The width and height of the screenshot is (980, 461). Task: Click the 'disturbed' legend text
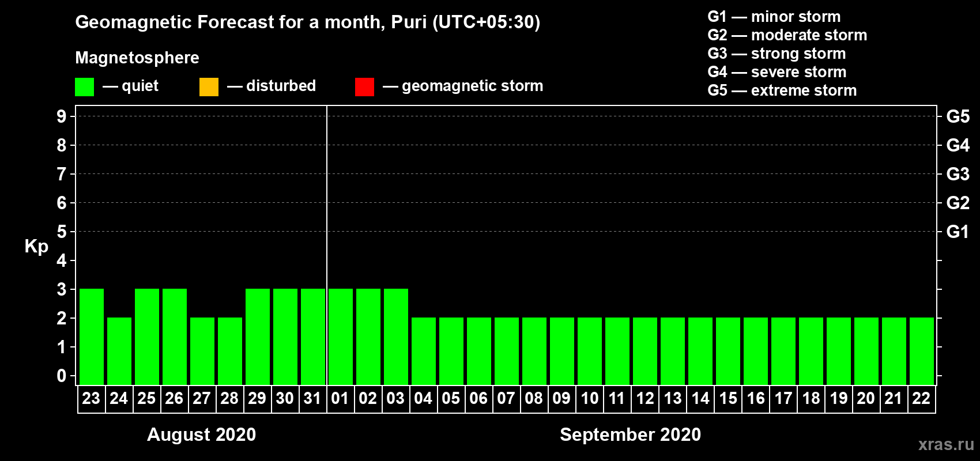click(281, 86)
